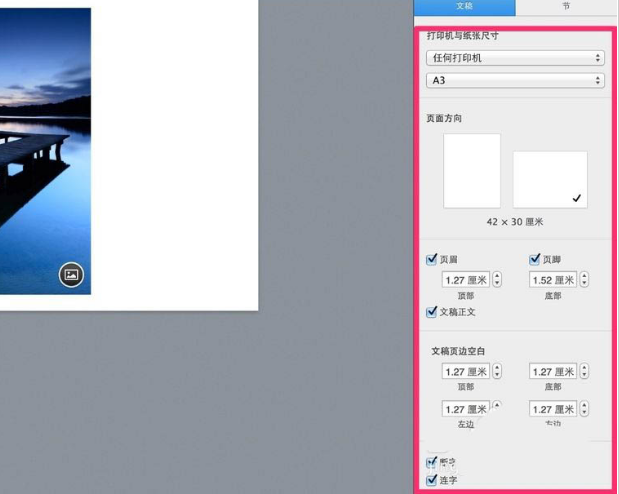
Task: Click the header 顶部 distance stepper
Action: [x=497, y=281]
